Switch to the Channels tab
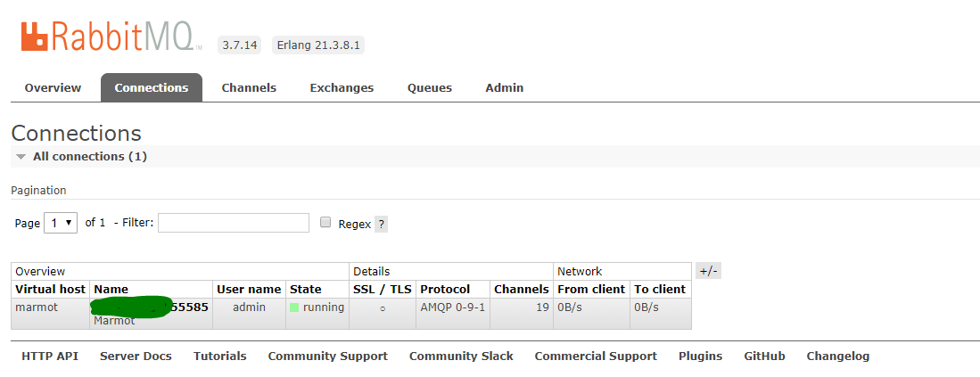Viewport: 980px width, 377px height. pos(249,88)
